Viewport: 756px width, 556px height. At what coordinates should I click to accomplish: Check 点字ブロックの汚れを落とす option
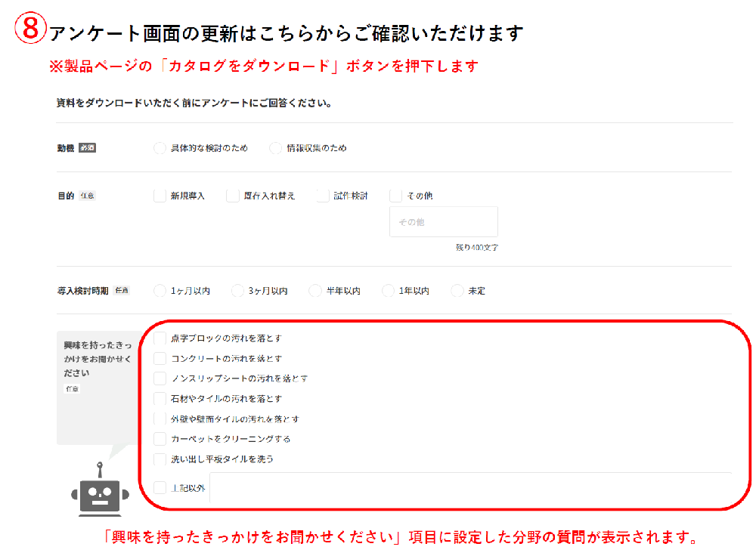[160, 338]
